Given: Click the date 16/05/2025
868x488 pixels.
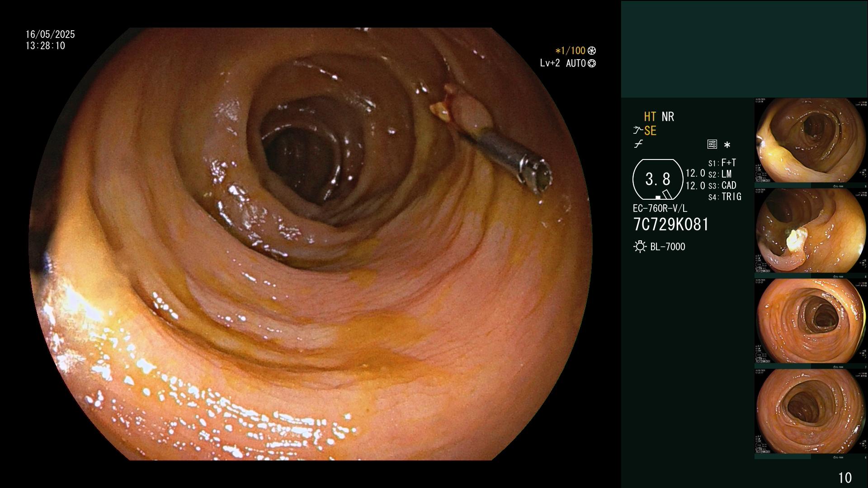Looking at the screenshot, I should tap(50, 34).
